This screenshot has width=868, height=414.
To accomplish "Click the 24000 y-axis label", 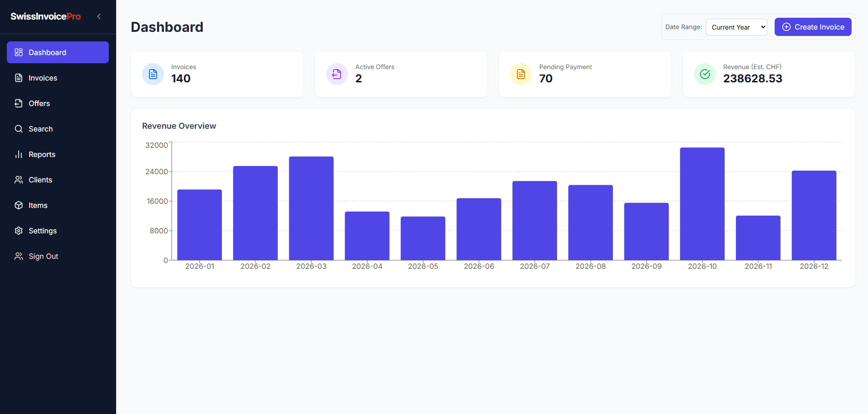I will point(157,172).
